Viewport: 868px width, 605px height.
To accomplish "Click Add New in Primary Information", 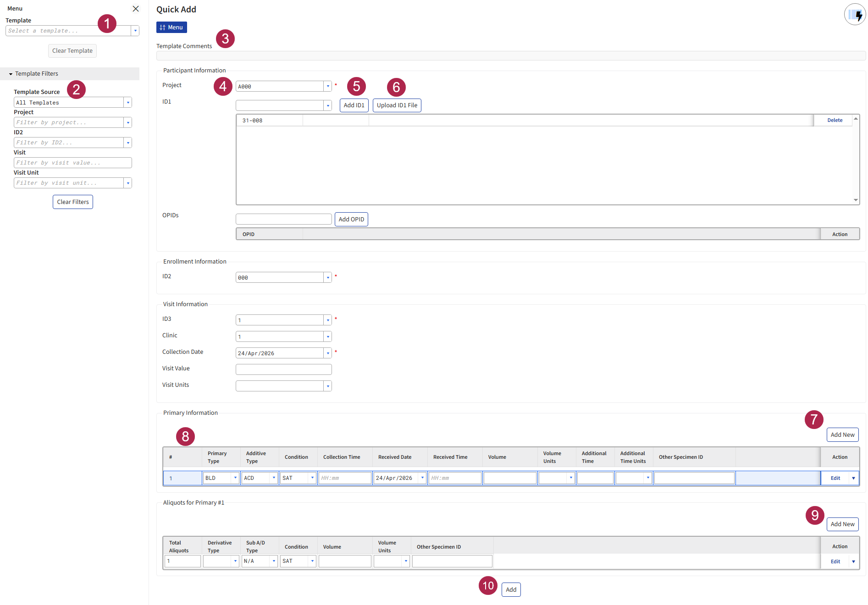I will (842, 435).
